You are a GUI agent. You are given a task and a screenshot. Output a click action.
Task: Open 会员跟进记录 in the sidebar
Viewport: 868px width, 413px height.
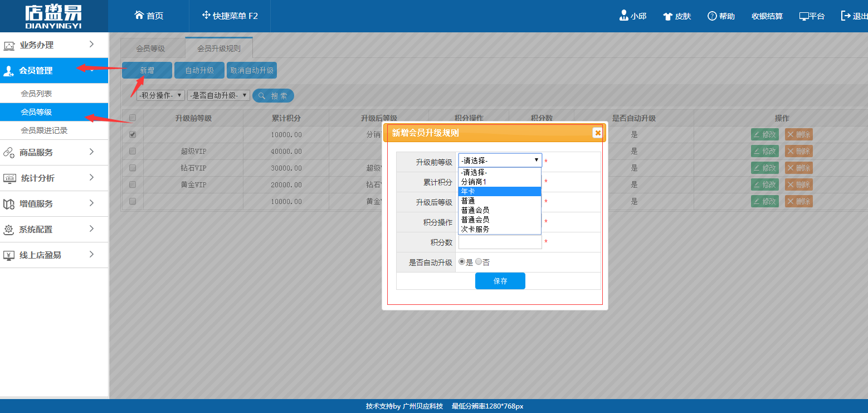click(x=44, y=130)
